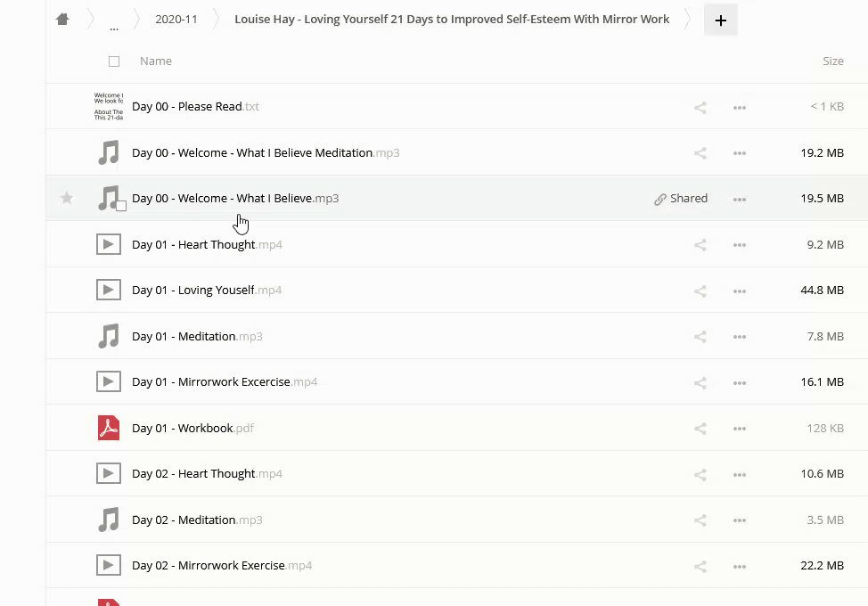Tick checkbox on Day 00 - Welcome - What I Believe.mp3
The width and height of the screenshot is (868, 606).
(121, 206)
